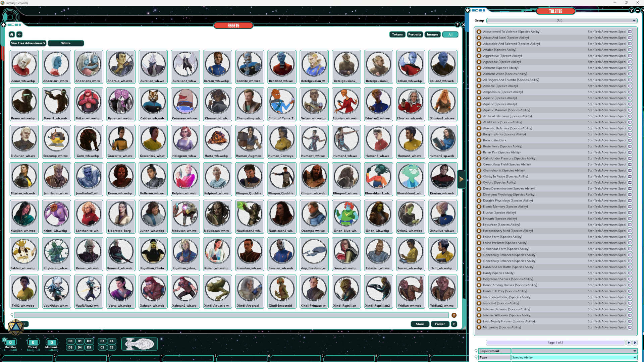Click drag icon for Empath talent

[x=479, y=219]
